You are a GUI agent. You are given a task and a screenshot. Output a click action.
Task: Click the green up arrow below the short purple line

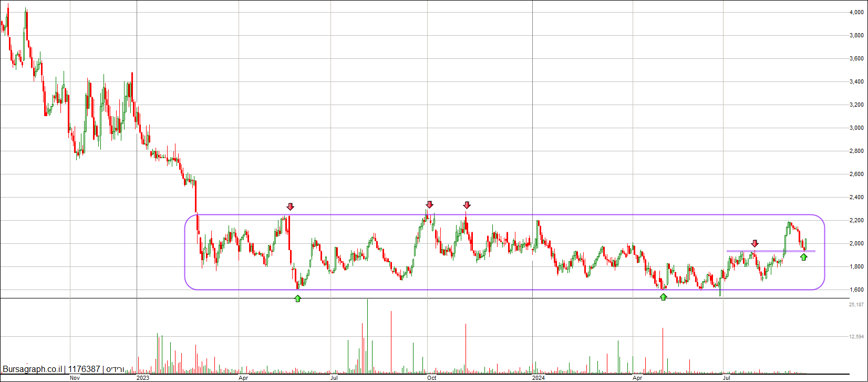tap(803, 257)
